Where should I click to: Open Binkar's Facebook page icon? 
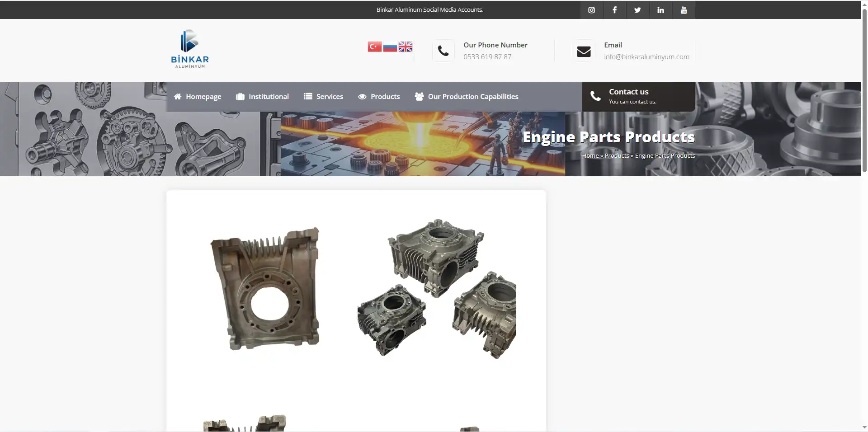tap(614, 10)
